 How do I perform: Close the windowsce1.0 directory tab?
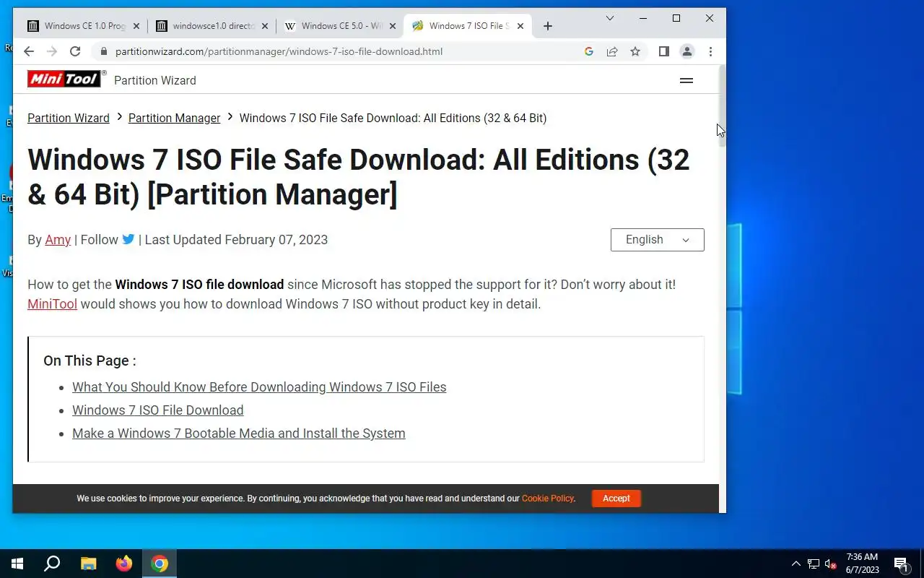click(x=265, y=26)
